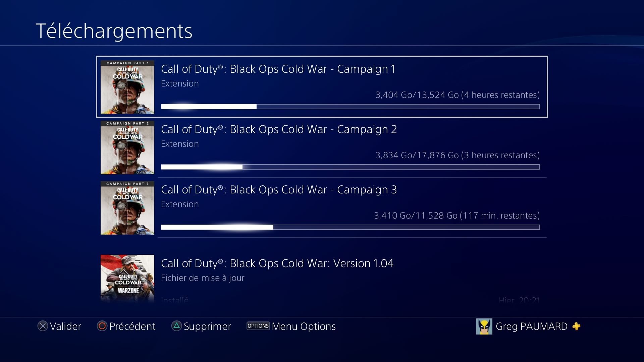Click the cross button icon beside Valider
Screen dimensions: 644x362
click(43, 326)
